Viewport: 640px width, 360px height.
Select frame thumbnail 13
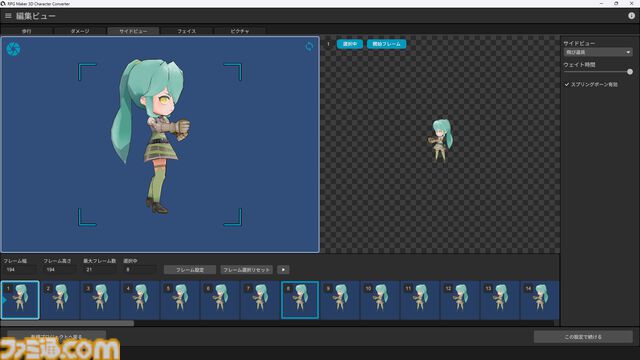pos(500,300)
